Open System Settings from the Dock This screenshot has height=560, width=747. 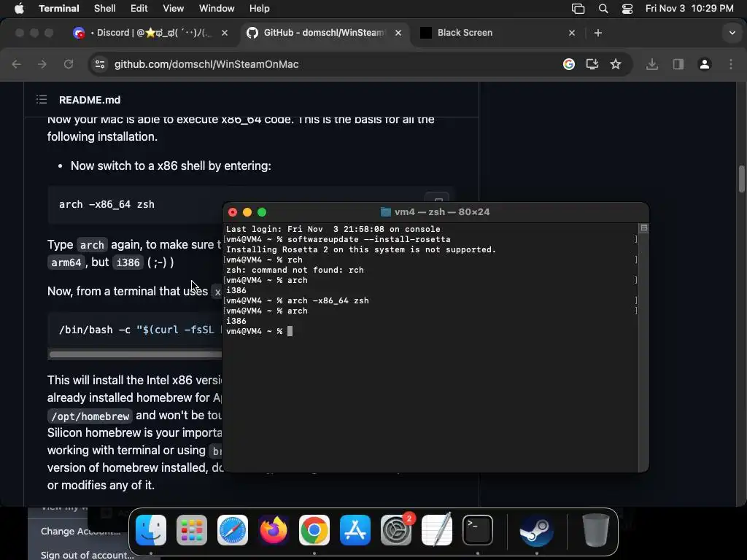pyautogui.click(x=396, y=530)
